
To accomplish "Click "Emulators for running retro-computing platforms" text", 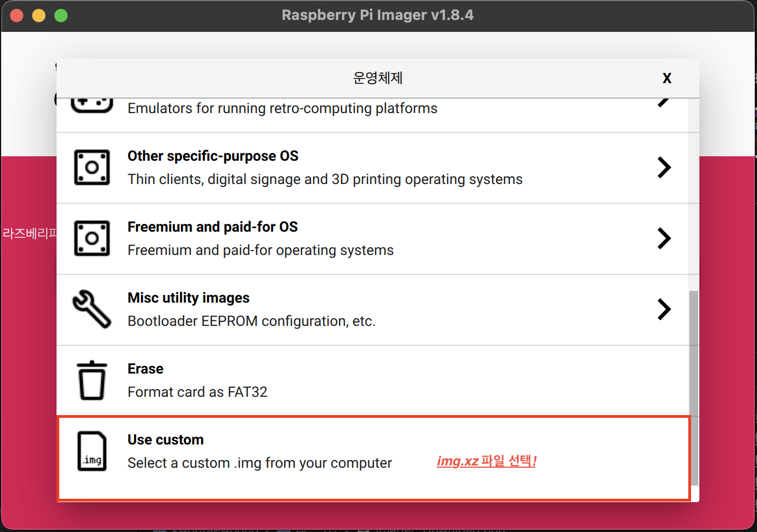I will (x=282, y=109).
